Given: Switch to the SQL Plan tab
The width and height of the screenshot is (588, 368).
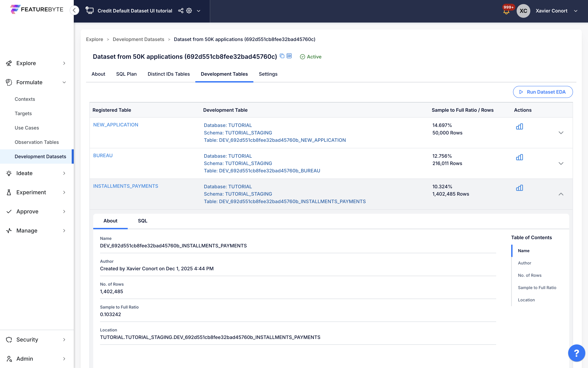Looking at the screenshot, I should [127, 74].
